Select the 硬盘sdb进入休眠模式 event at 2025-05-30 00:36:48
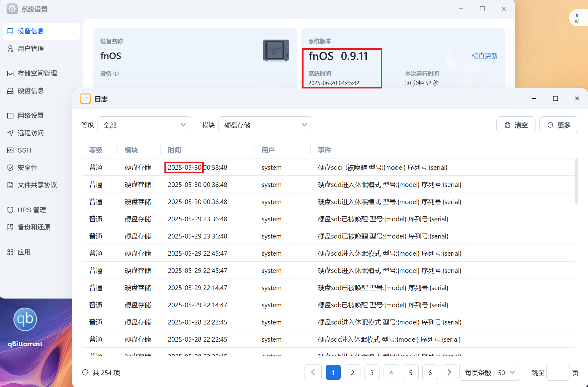 [328, 202]
